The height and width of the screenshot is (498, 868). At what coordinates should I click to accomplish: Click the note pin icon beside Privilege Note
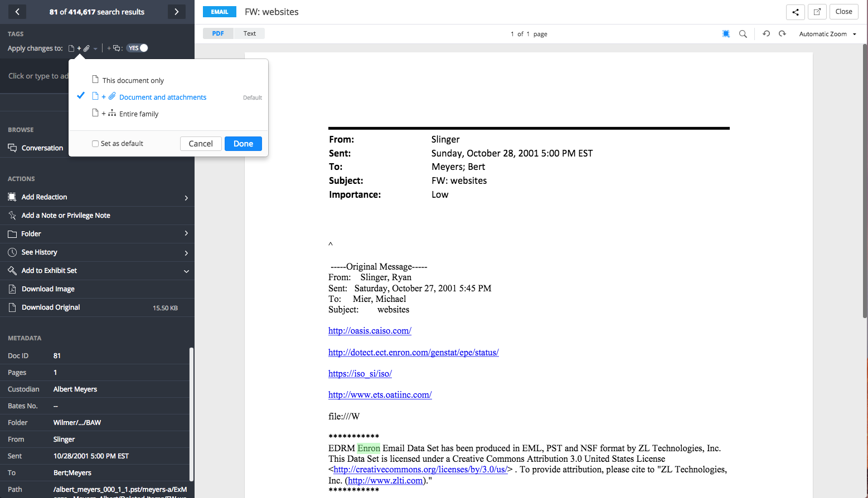pos(12,215)
